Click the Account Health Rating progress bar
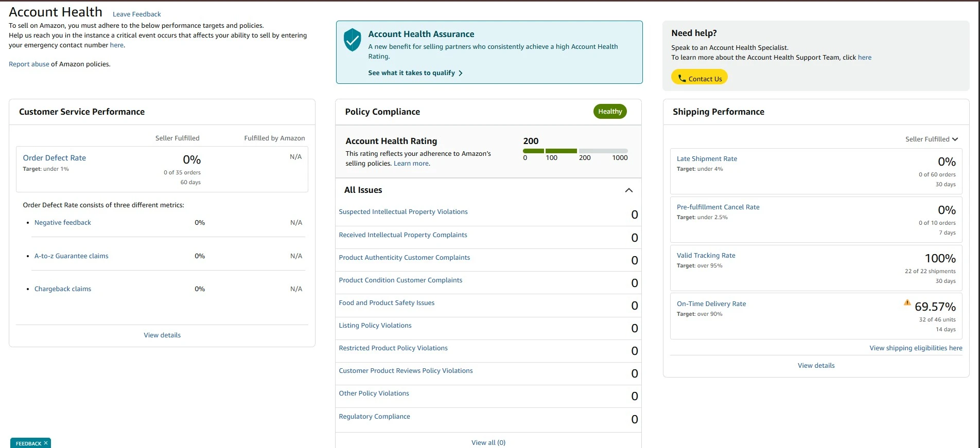This screenshot has height=448, width=980. point(575,151)
